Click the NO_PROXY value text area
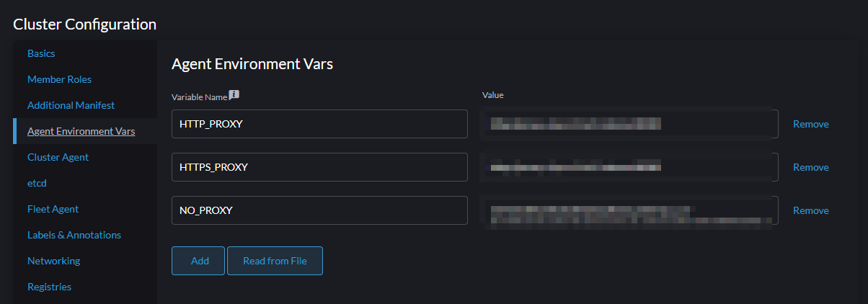 click(x=629, y=210)
